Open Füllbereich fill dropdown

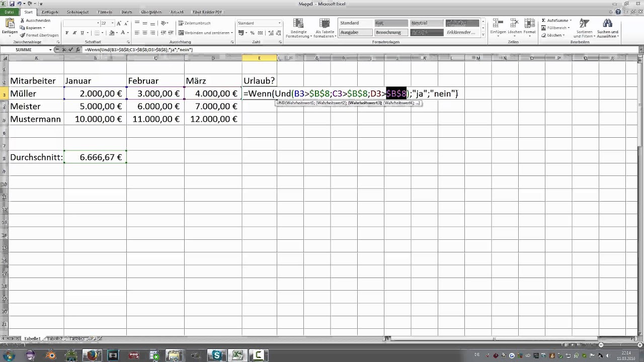point(555,28)
